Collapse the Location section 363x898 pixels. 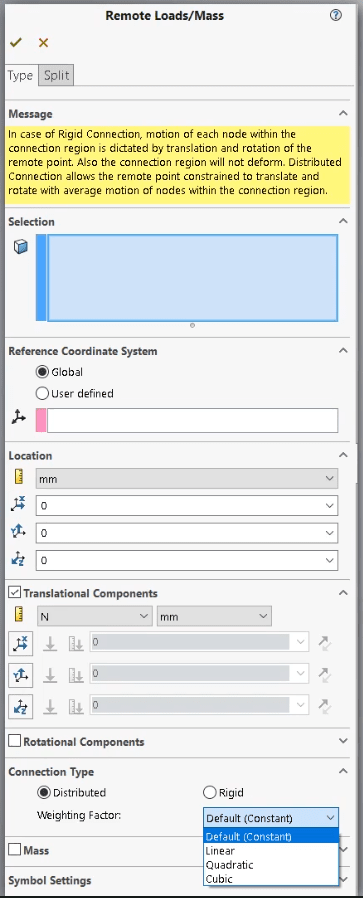tap(343, 455)
